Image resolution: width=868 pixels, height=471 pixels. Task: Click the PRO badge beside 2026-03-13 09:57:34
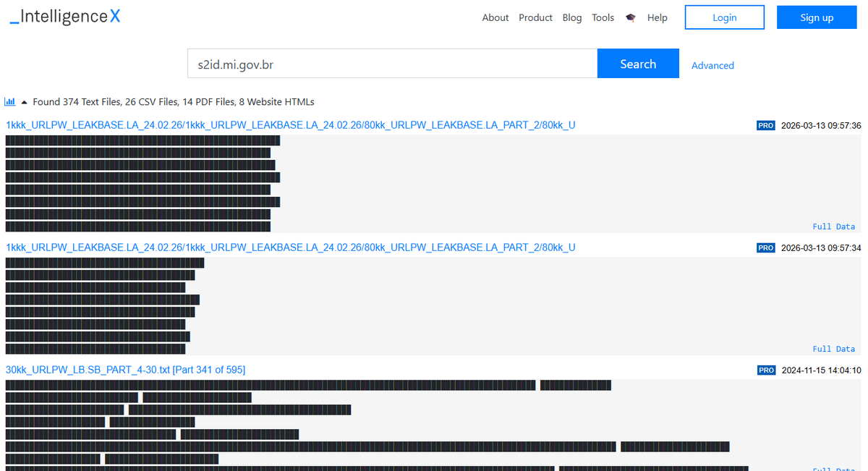(x=766, y=247)
